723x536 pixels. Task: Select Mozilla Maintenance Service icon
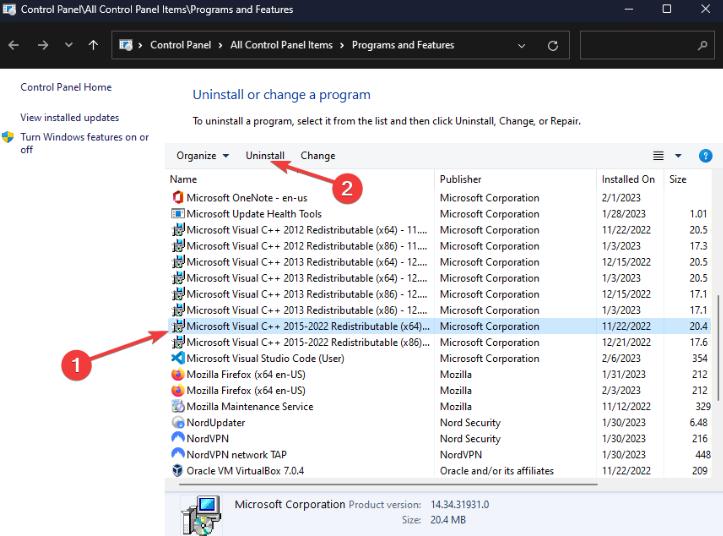click(178, 406)
